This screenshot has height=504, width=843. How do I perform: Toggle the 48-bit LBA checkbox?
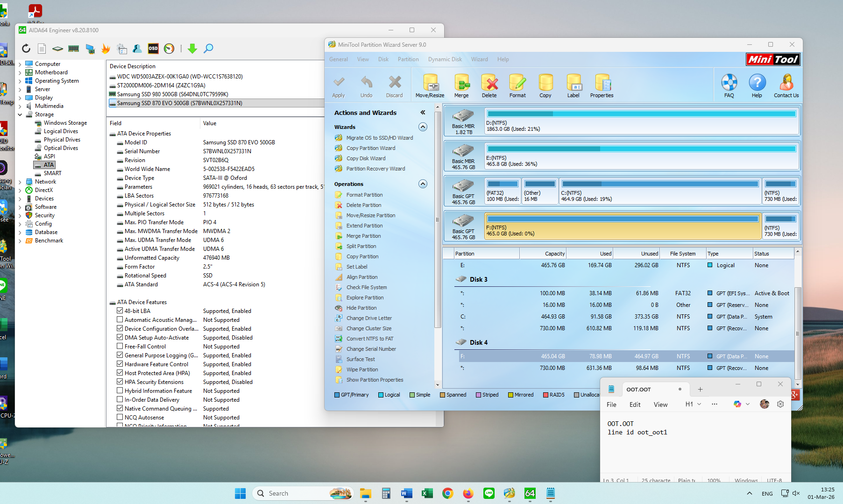coord(120,311)
